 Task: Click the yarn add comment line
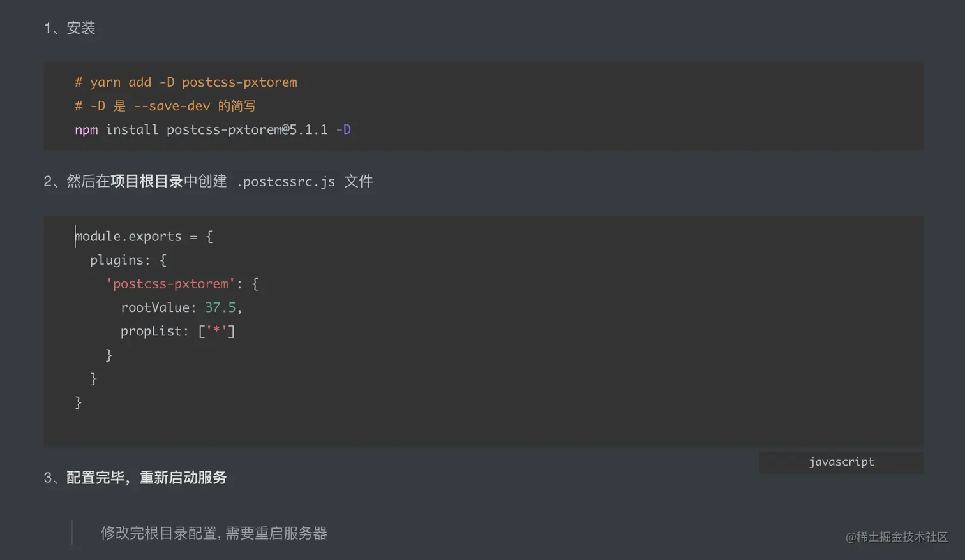click(x=186, y=82)
